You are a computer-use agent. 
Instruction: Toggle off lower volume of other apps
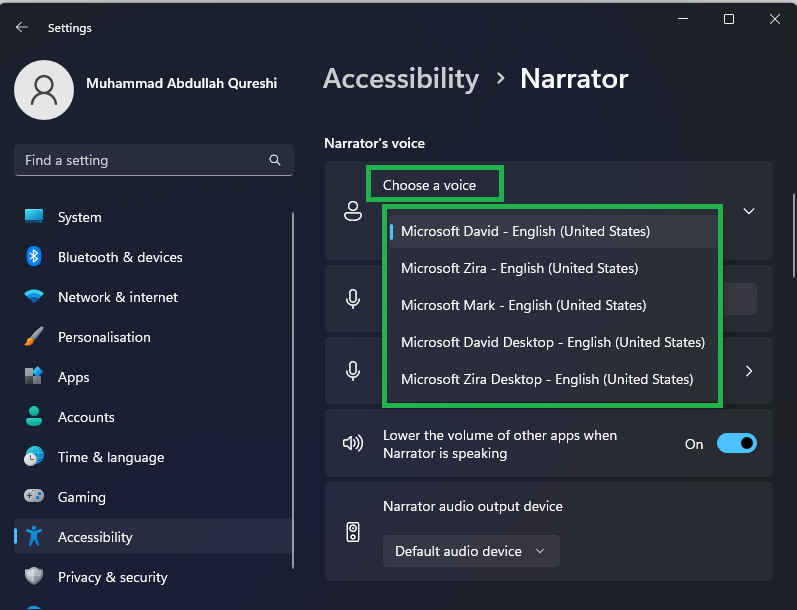point(736,444)
